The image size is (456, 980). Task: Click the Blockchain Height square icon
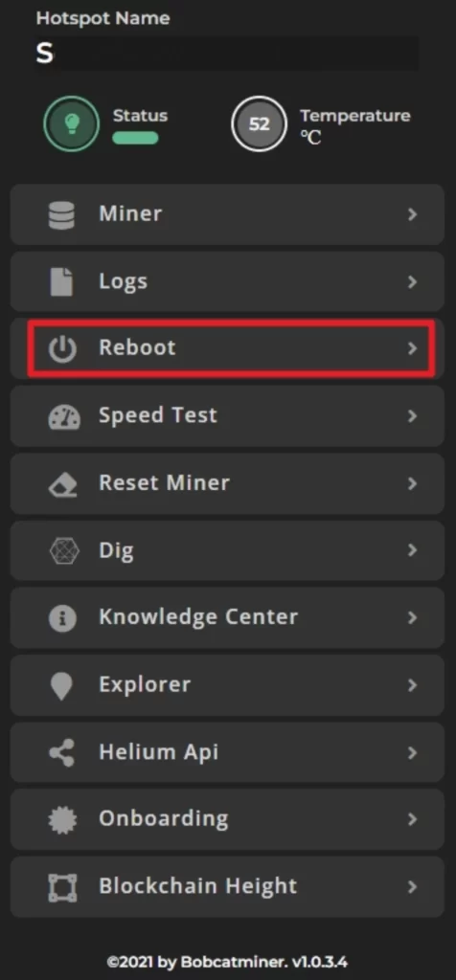62,887
